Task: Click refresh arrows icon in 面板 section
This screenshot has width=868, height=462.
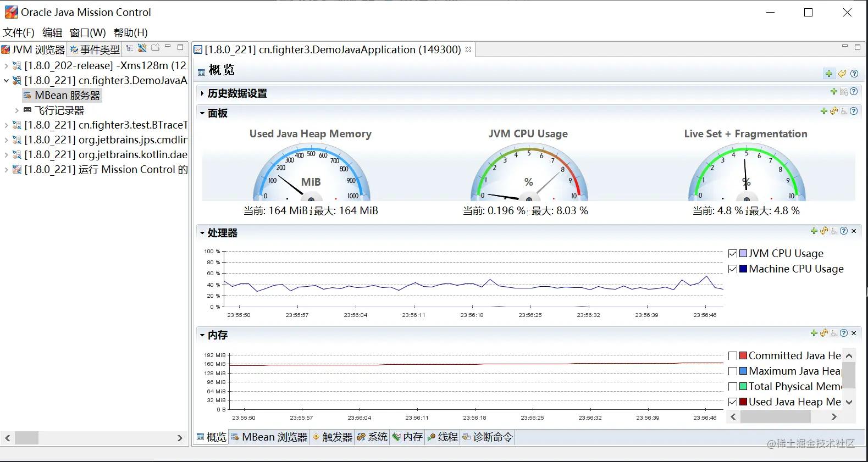Action: (x=834, y=111)
